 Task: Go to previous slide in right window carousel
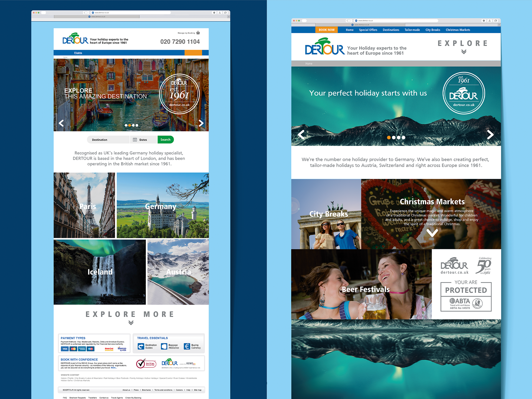(x=301, y=134)
